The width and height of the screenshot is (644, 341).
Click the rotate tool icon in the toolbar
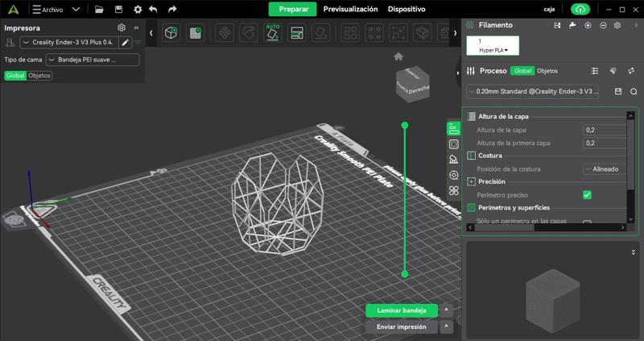(249, 33)
